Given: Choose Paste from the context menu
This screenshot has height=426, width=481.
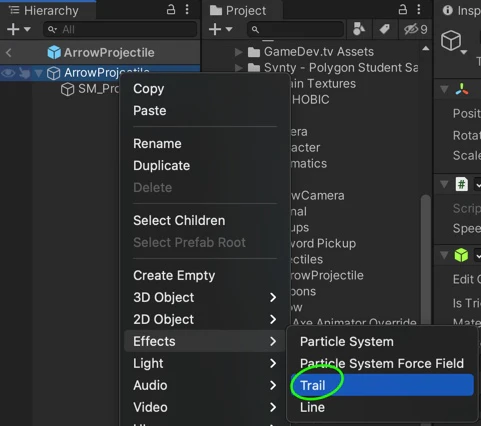Looking at the screenshot, I should click(x=150, y=111).
